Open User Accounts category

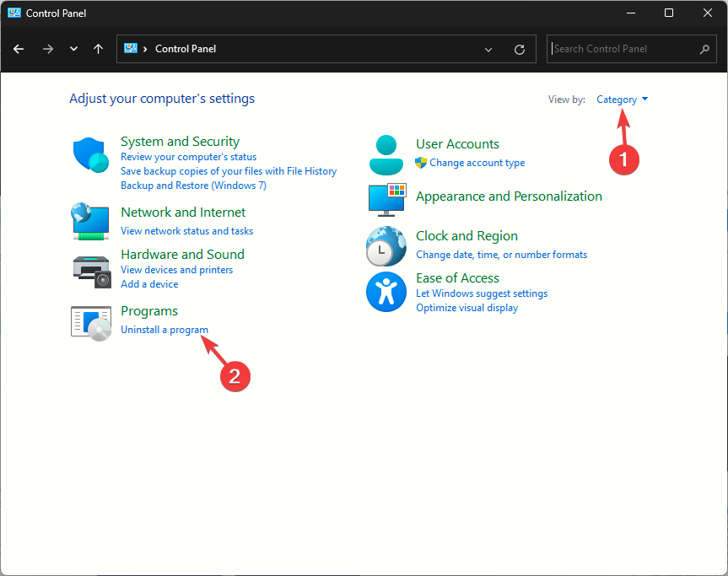tap(457, 144)
